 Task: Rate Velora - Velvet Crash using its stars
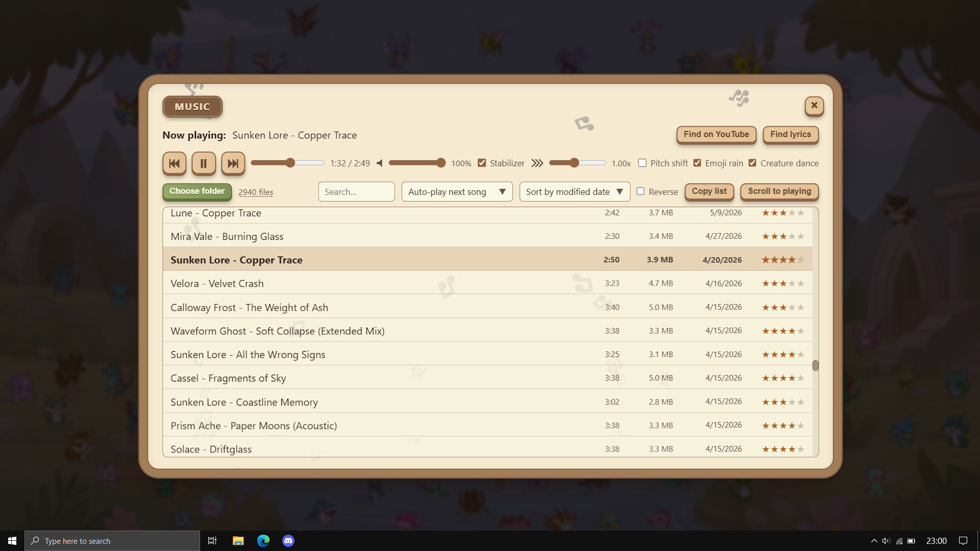(x=783, y=283)
